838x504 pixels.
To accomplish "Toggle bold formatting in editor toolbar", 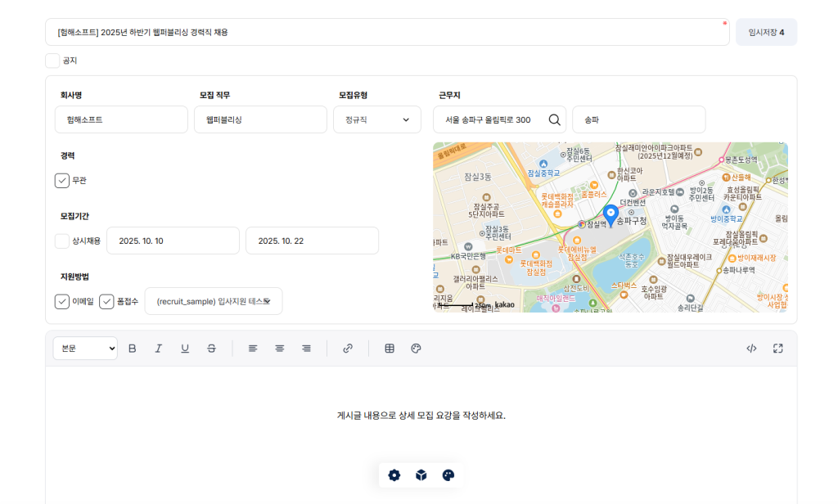I will [x=133, y=349].
